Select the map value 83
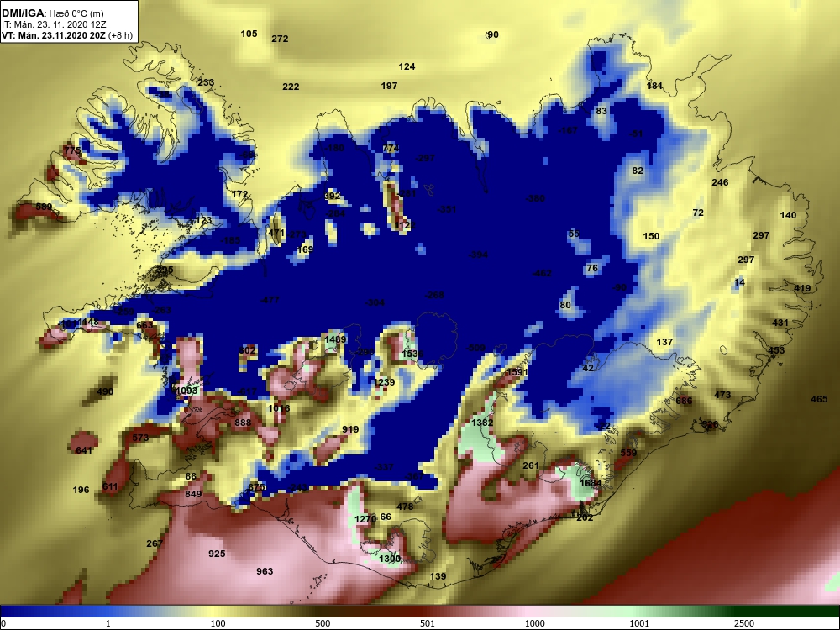The height and width of the screenshot is (630, 840). pyautogui.click(x=601, y=111)
